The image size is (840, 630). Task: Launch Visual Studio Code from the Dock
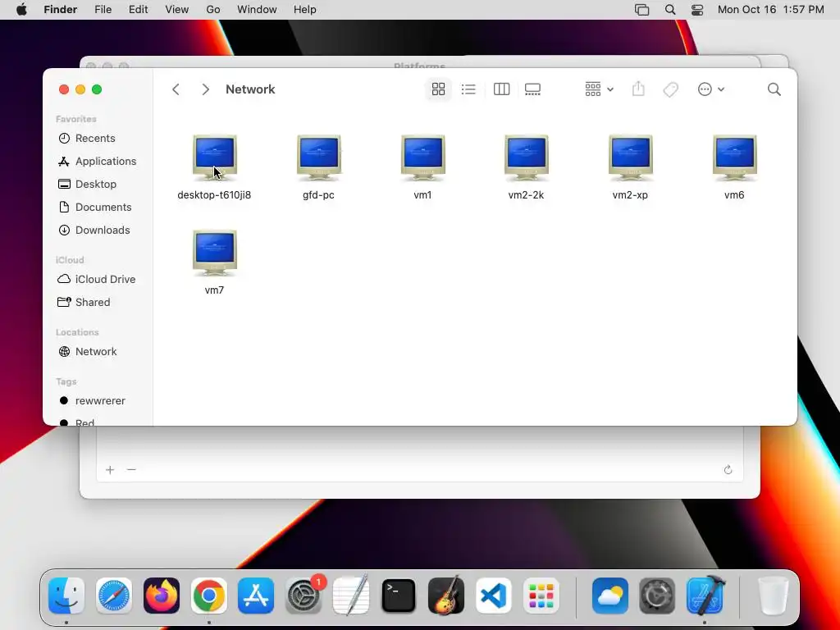493,596
